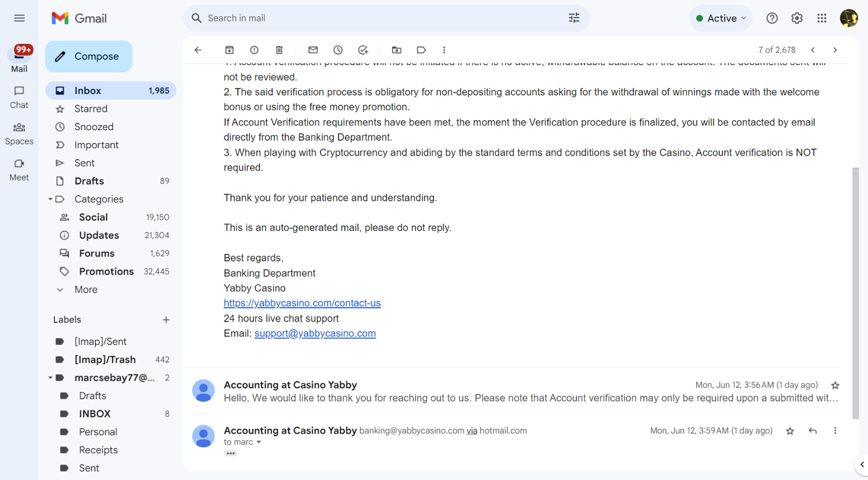868x480 pixels.
Task: Expand the More section in sidebar
Action: pyautogui.click(x=86, y=290)
